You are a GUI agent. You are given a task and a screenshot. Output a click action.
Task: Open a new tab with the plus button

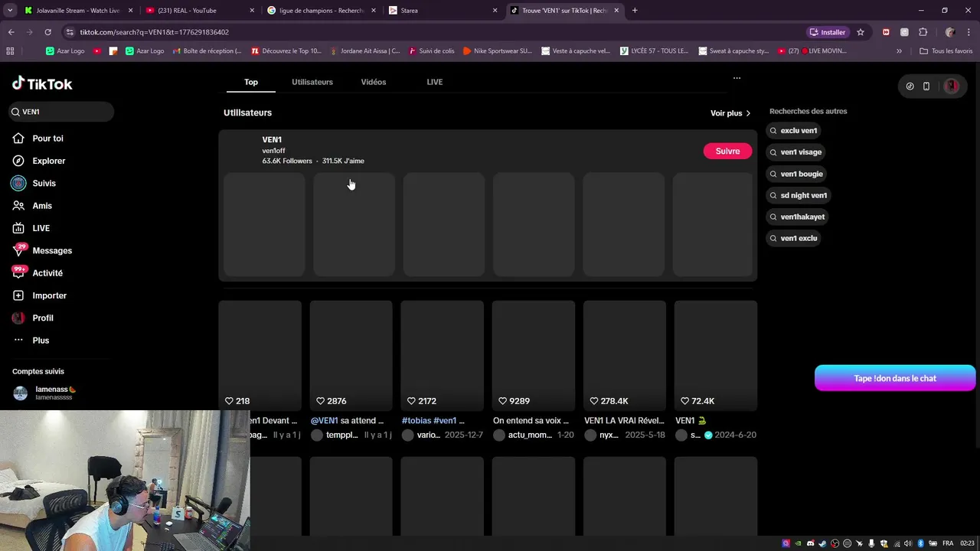click(x=635, y=11)
